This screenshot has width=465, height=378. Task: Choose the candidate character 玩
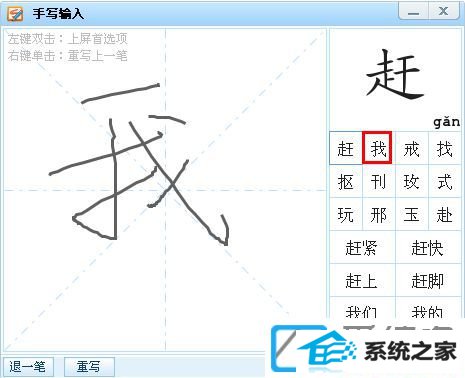click(x=346, y=214)
